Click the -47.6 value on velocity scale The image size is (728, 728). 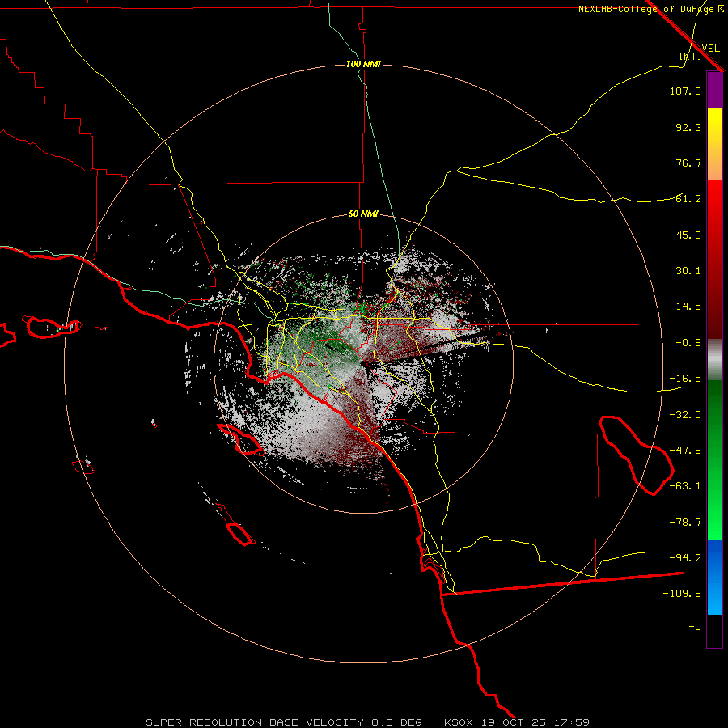pyautogui.click(x=685, y=451)
